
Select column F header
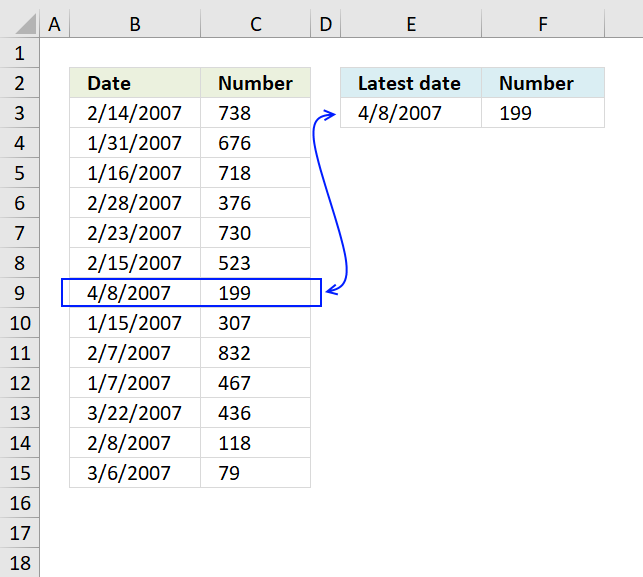(543, 24)
